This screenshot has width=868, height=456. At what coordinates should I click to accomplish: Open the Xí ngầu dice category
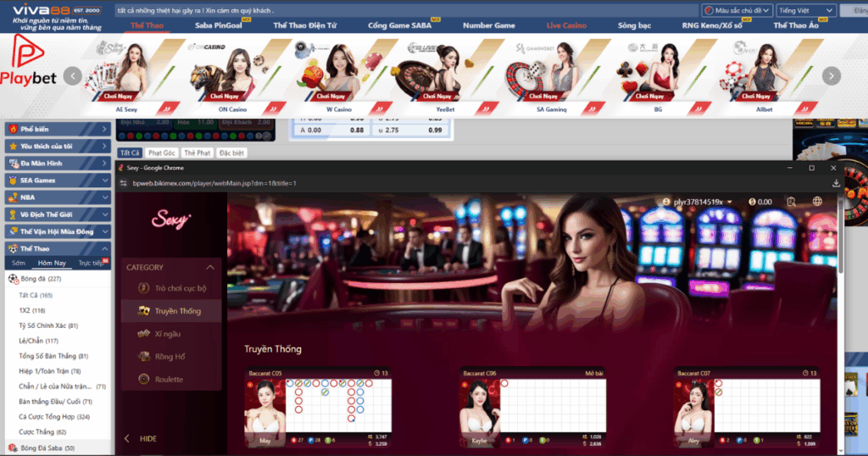pos(144,334)
